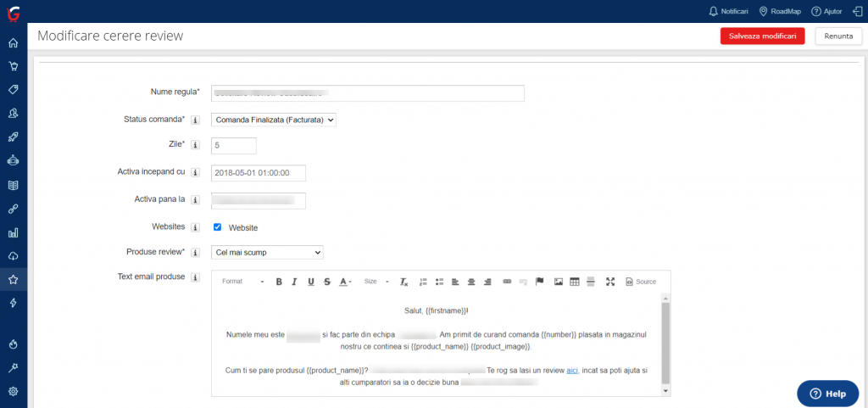
Task: Open Ajutor help in the top bar
Action: (x=826, y=12)
